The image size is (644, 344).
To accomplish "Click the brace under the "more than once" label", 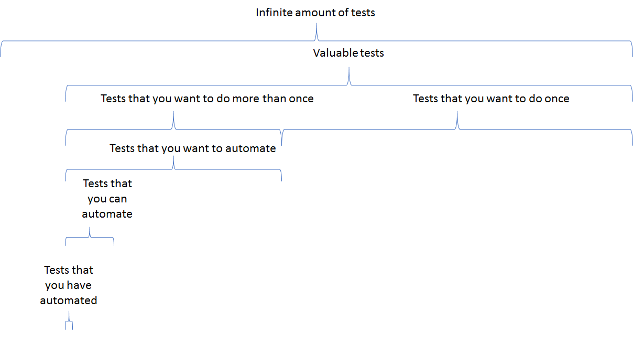I will click(x=173, y=129).
